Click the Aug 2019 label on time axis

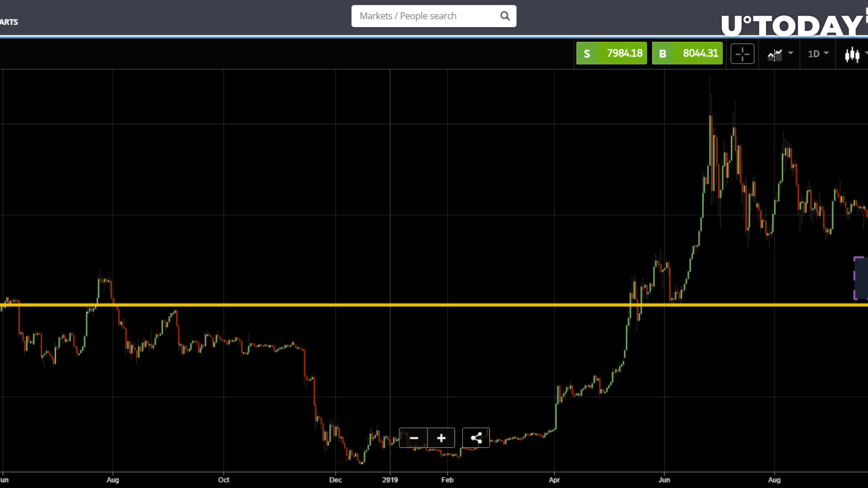pos(774,480)
